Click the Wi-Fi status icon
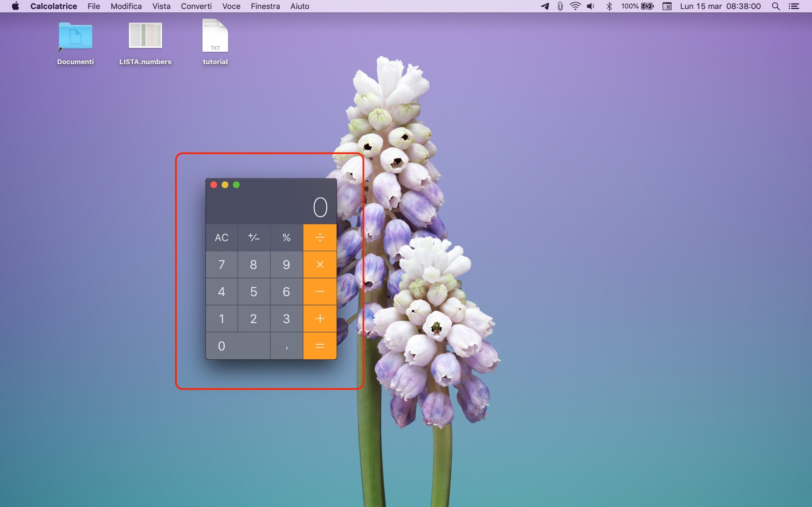Screen dimensions: 812x507 pyautogui.click(x=575, y=6)
